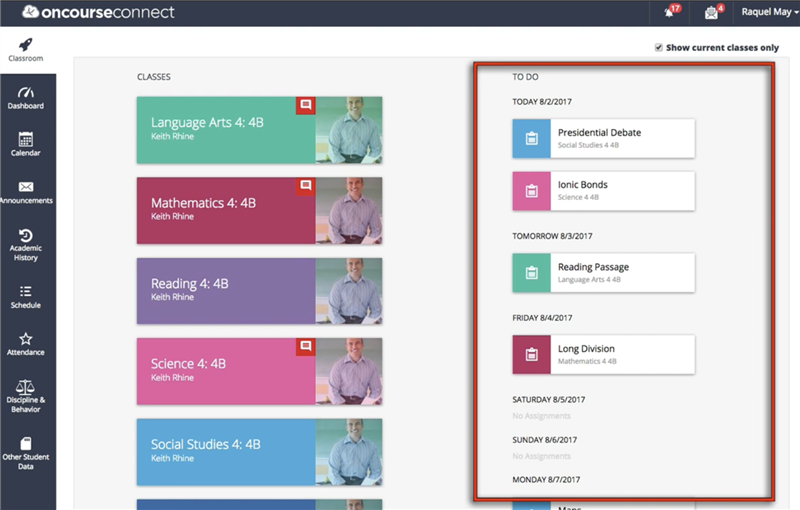
Task: Toggle Show current classes only checkbox
Action: tap(659, 47)
